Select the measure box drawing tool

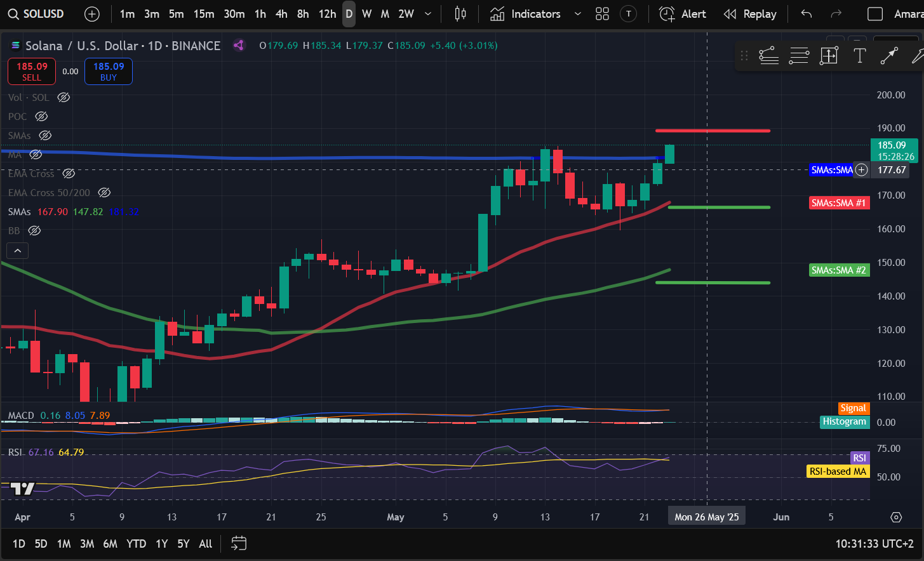[x=829, y=56]
